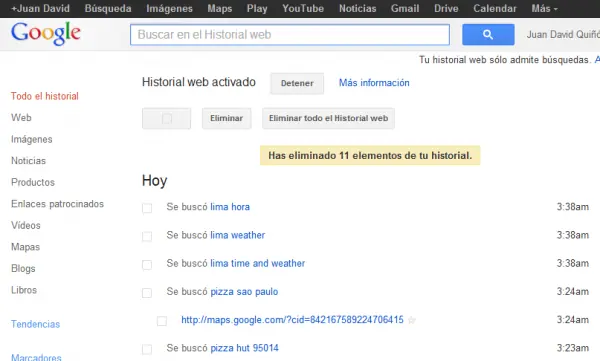Click 'Eliminar todo el Historial web'
The height and width of the screenshot is (361, 600).
pos(328,118)
